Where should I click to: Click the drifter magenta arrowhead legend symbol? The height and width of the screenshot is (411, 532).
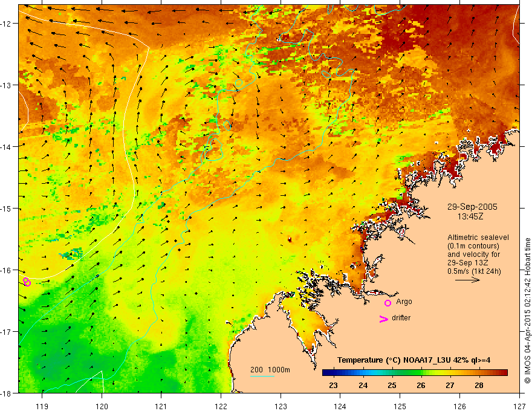(x=384, y=319)
